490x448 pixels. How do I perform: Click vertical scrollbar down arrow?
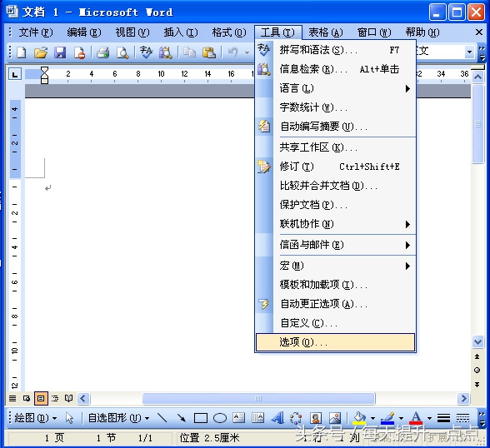pyautogui.click(x=477, y=342)
